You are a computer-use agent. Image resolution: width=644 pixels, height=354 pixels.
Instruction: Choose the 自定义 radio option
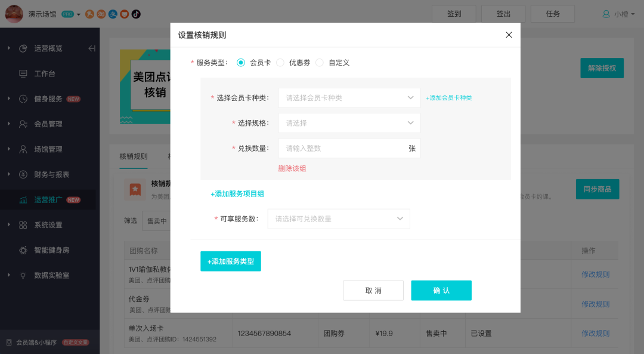tap(320, 62)
